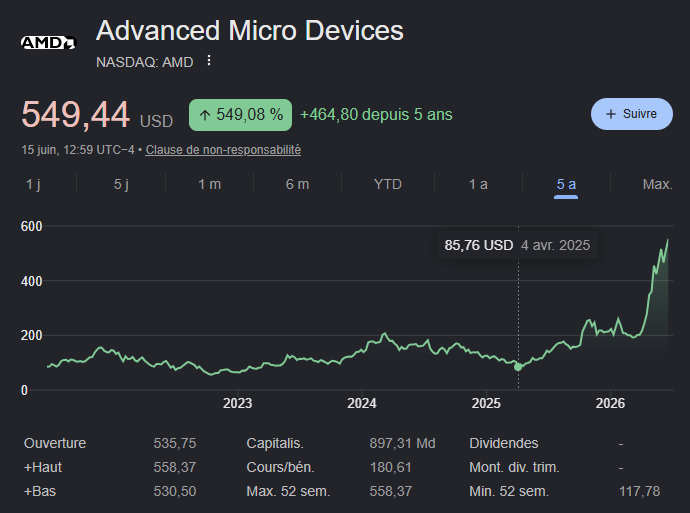The width and height of the screenshot is (690, 513).
Task: Click the Dividendes label
Action: pos(504,443)
